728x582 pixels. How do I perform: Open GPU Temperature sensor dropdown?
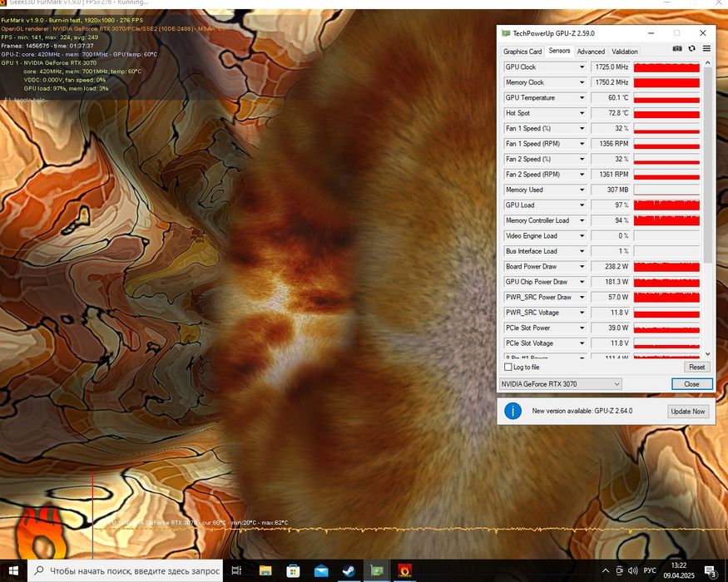click(582, 98)
